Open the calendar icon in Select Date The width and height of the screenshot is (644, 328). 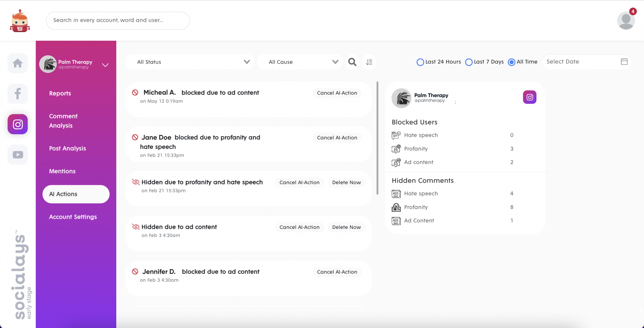[x=624, y=62]
